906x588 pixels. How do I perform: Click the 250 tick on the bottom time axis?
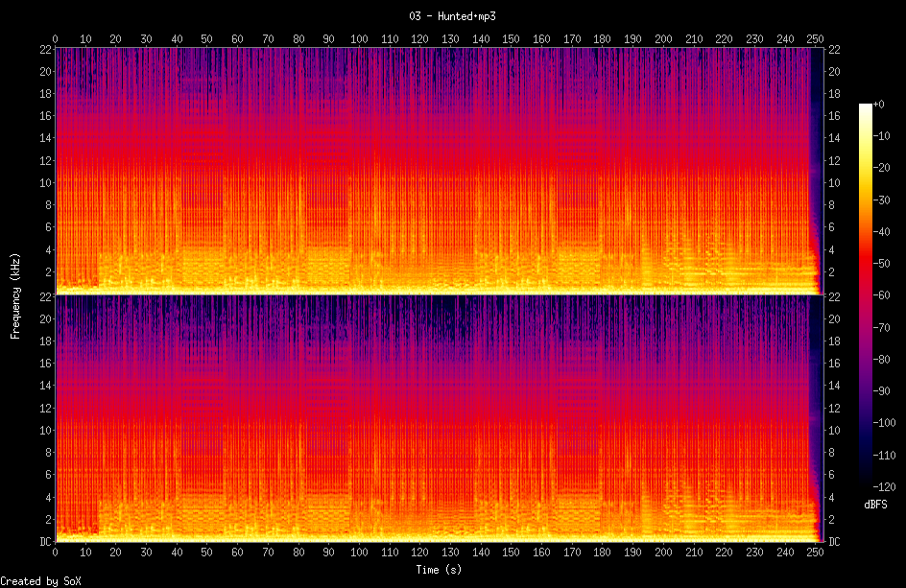coord(815,553)
